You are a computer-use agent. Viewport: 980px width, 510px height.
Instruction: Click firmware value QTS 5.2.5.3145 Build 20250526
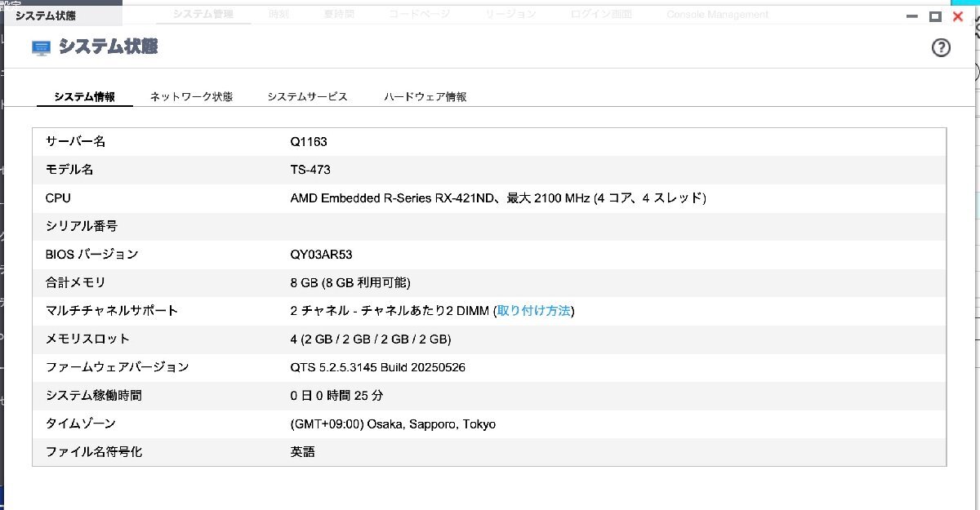[377, 368]
